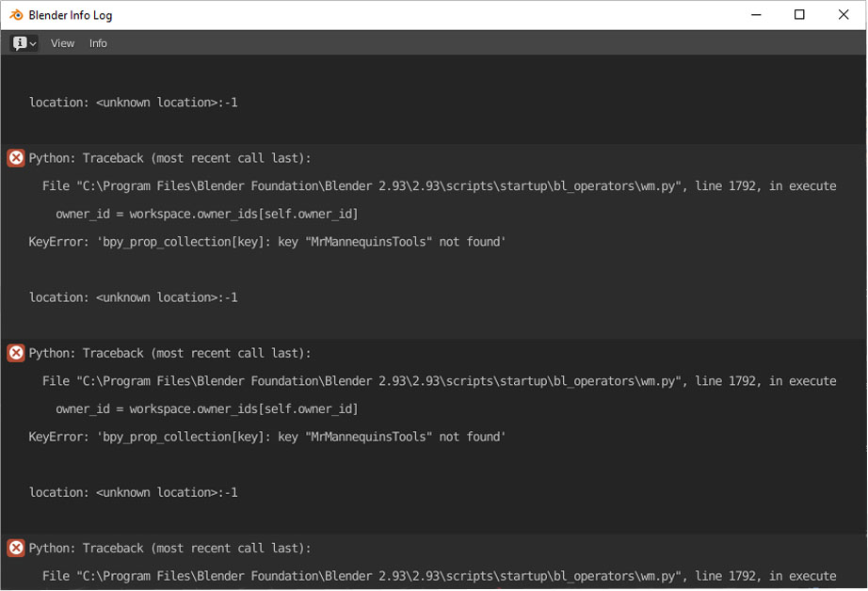
Task: Click the topmost red error icon in the log
Action: coord(16,158)
